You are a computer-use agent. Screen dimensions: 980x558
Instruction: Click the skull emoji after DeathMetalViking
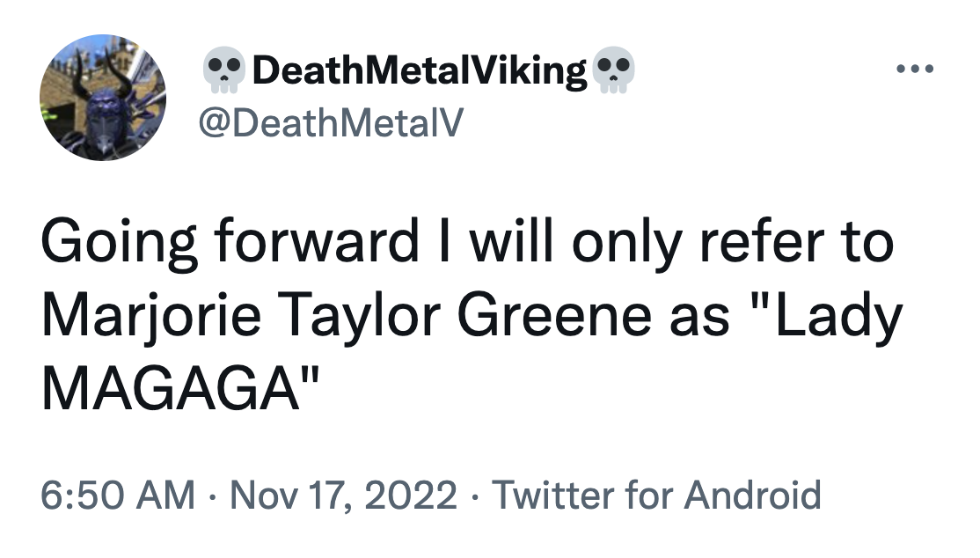point(613,71)
